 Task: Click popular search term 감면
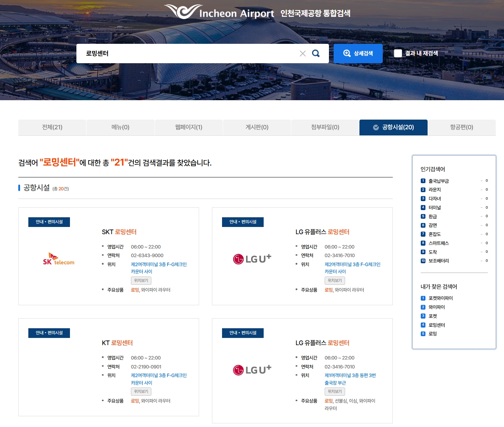[x=433, y=225]
